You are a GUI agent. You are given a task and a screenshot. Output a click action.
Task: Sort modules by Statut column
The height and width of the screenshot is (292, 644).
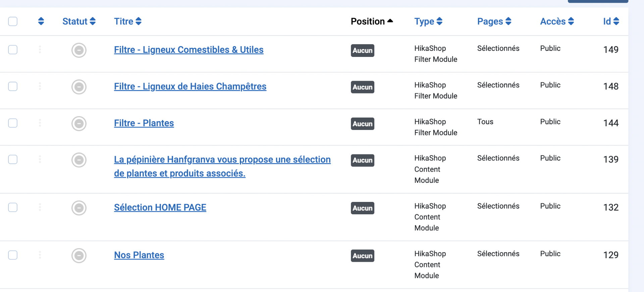click(79, 21)
